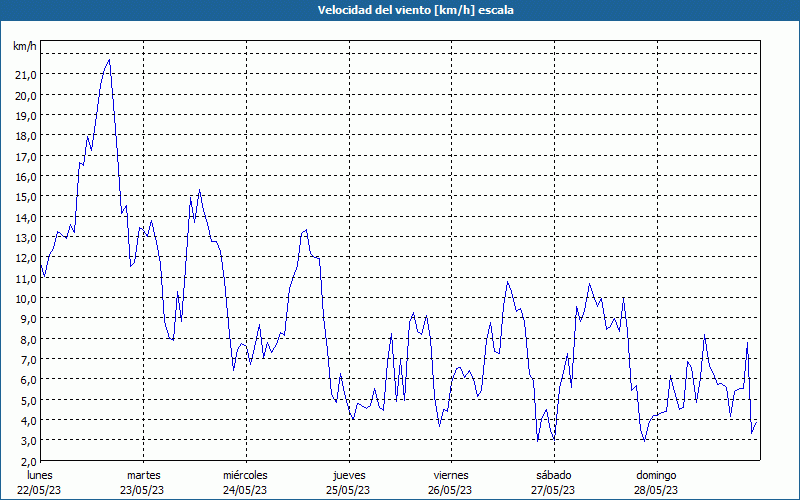Click the 20,0 value on the y-axis

[x=26, y=95]
